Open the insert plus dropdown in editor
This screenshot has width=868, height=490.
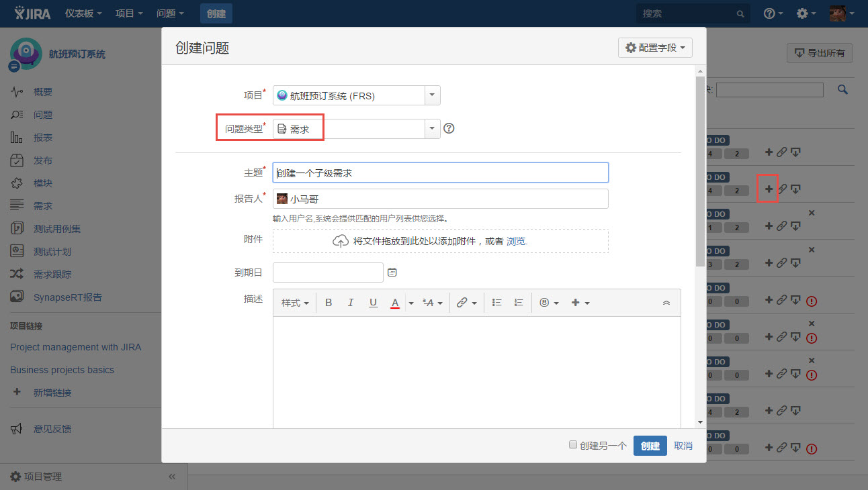[x=580, y=303]
